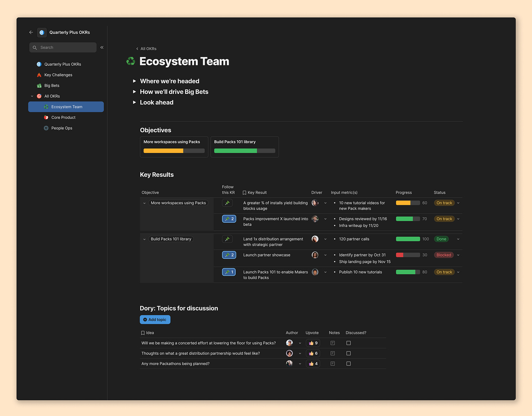
Task: Open notes for the Packathons discussion topic
Action: (332, 363)
